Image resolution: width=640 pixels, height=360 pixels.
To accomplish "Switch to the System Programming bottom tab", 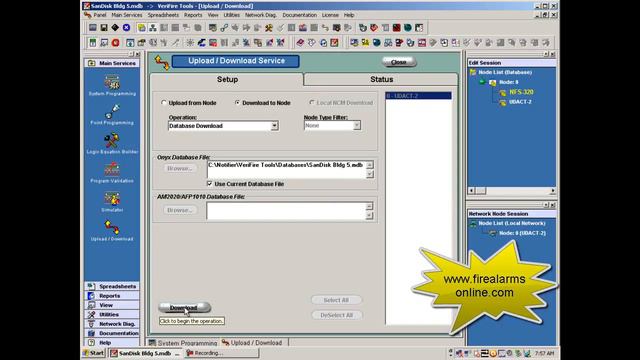I will pos(183,343).
